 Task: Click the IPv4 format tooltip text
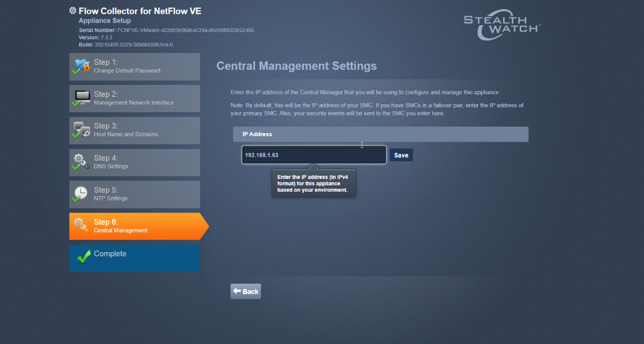(x=314, y=183)
